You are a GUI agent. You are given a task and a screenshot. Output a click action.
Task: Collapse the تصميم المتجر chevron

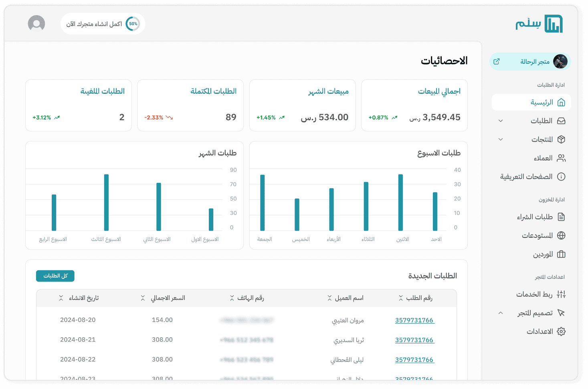click(x=501, y=313)
